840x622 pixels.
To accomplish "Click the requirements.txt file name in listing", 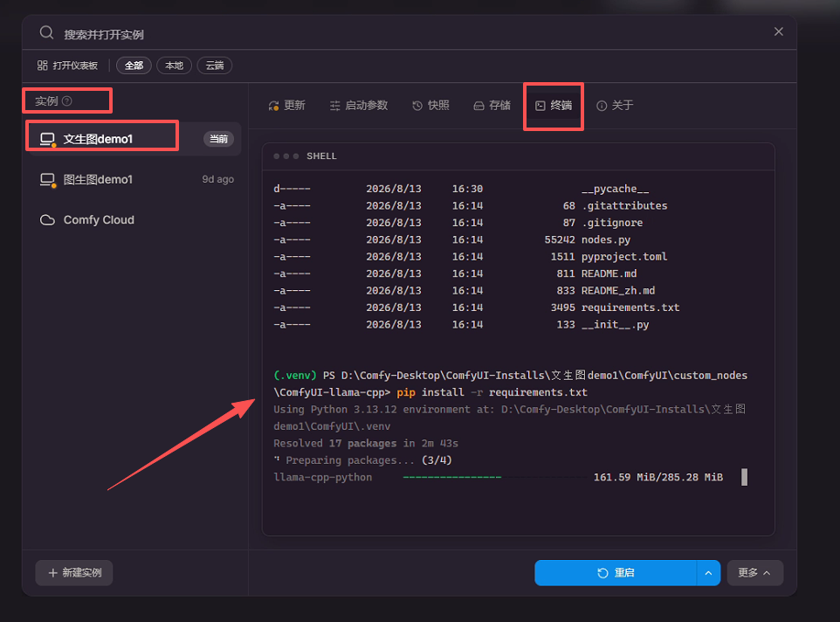I will tap(630, 308).
